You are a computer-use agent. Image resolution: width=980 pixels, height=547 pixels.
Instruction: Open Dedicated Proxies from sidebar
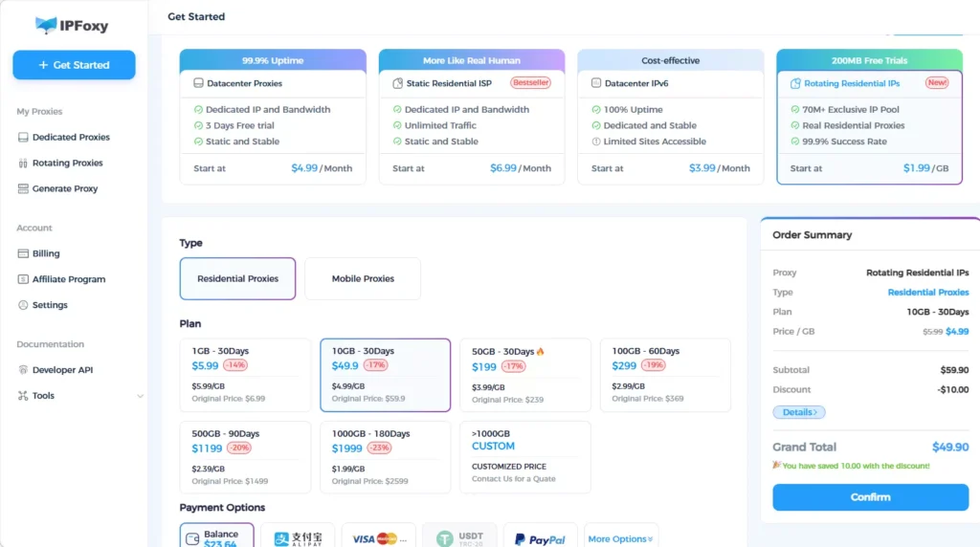click(x=71, y=137)
